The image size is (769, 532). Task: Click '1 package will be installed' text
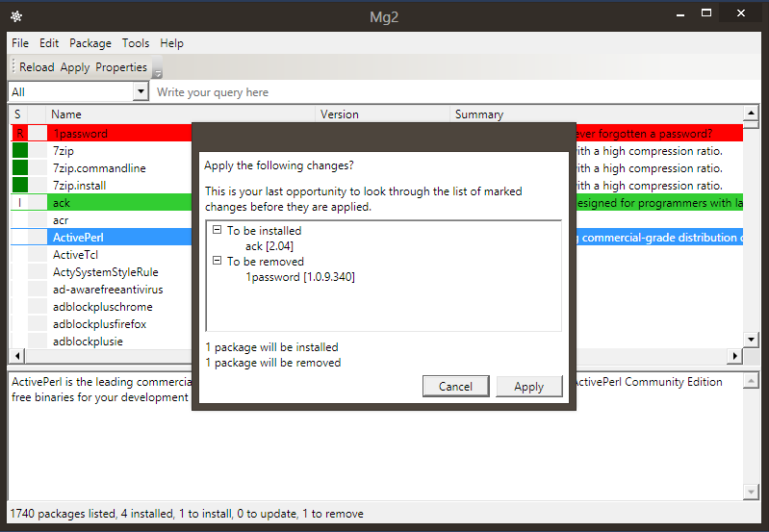click(x=271, y=347)
